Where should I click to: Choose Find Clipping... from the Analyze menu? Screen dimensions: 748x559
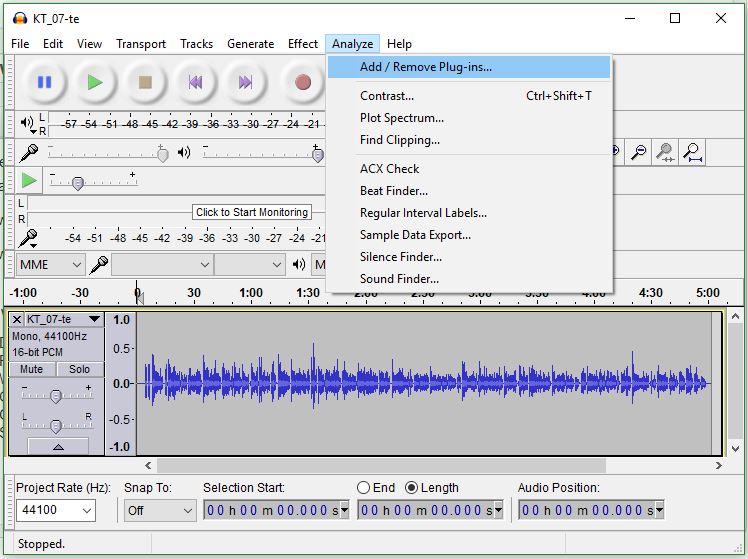[469, 140]
